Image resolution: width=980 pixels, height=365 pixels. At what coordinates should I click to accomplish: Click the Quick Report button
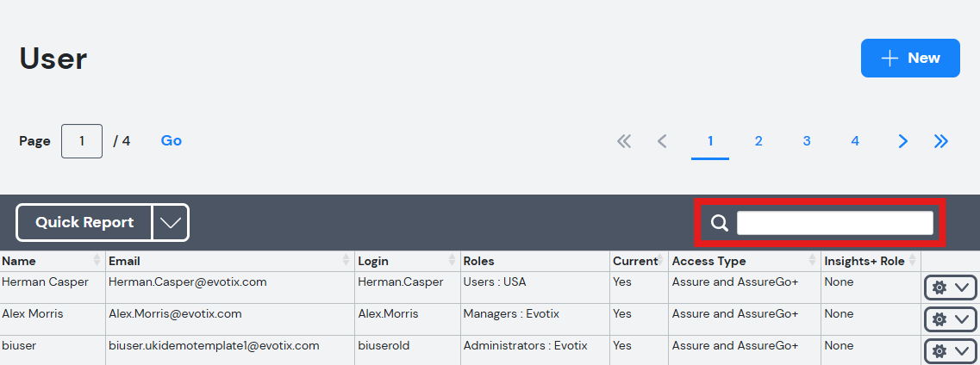click(x=84, y=223)
